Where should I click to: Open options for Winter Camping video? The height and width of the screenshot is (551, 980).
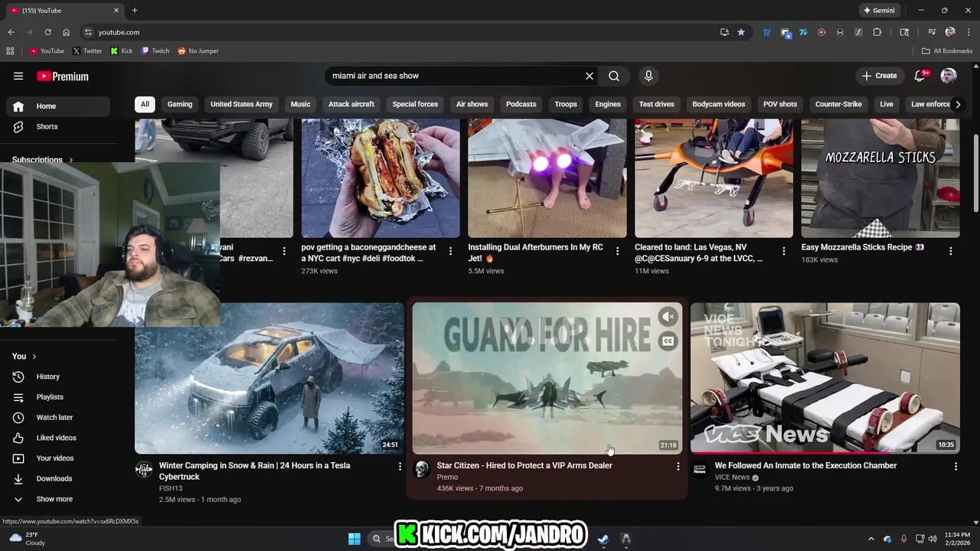[x=400, y=466]
